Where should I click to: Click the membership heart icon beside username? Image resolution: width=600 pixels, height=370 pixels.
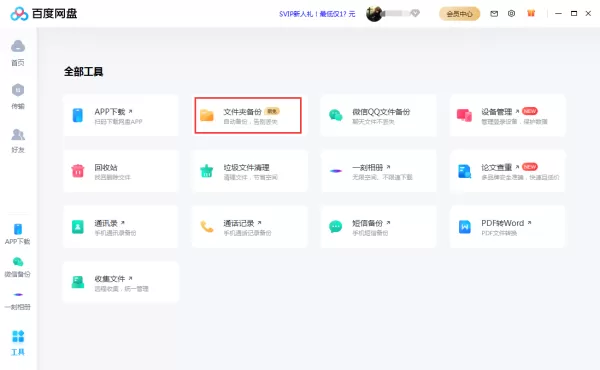(415, 13)
